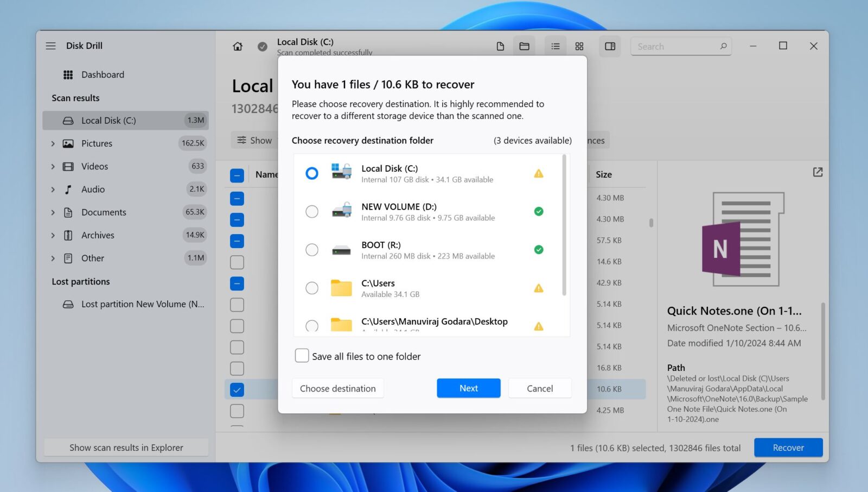Select the grid view icon
Viewport: 868px width, 492px height.
pyautogui.click(x=579, y=47)
